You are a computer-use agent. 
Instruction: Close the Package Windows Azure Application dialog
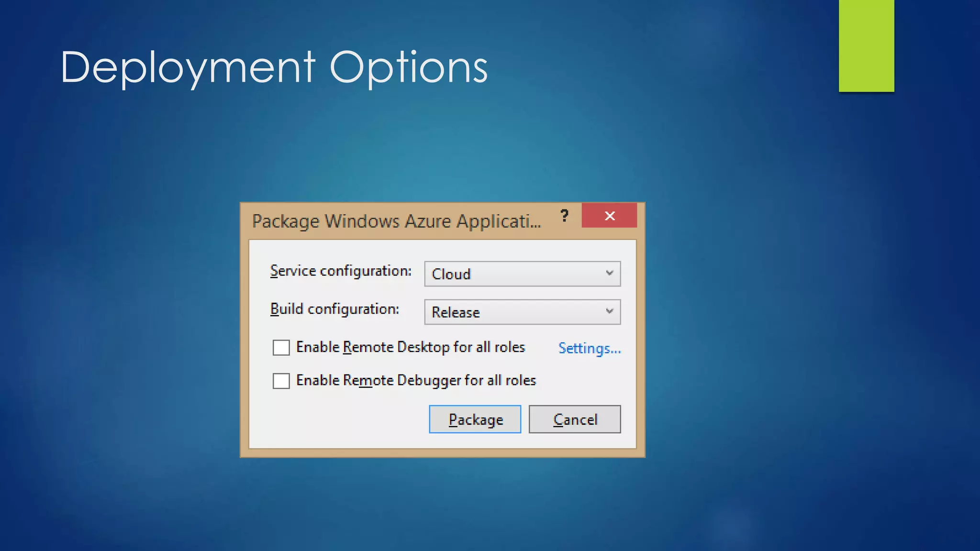coord(609,216)
